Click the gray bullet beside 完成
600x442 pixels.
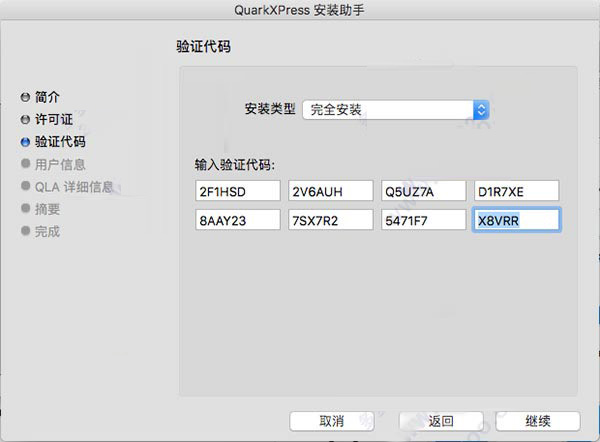click(25, 231)
